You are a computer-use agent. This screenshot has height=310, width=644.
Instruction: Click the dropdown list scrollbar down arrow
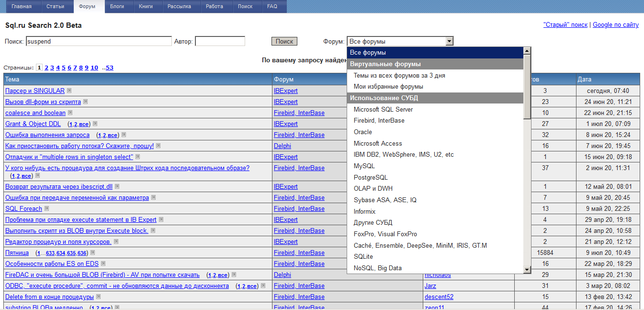pyautogui.click(x=527, y=270)
